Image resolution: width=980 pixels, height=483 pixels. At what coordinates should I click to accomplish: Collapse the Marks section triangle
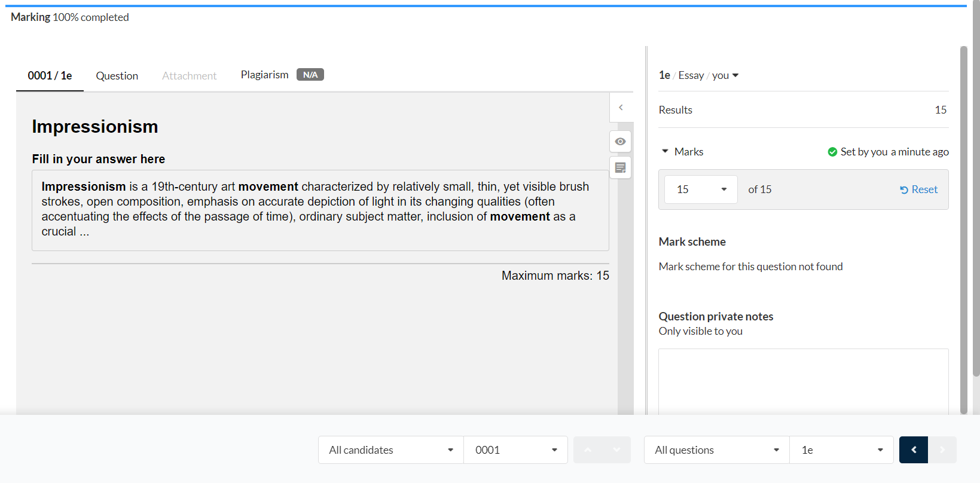[665, 152]
